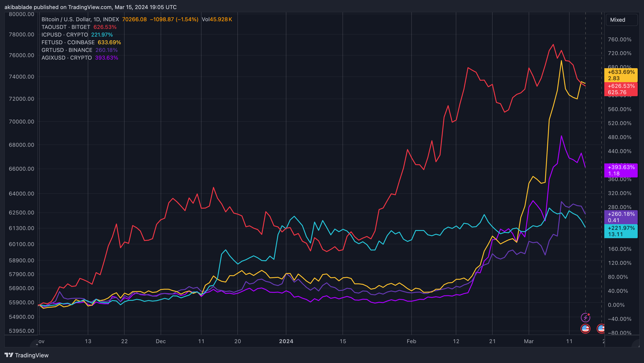Image resolution: width=644 pixels, height=363 pixels.
Task: Select TAOUSDT · BITGET in the legend
Action: pyautogui.click(x=66, y=27)
